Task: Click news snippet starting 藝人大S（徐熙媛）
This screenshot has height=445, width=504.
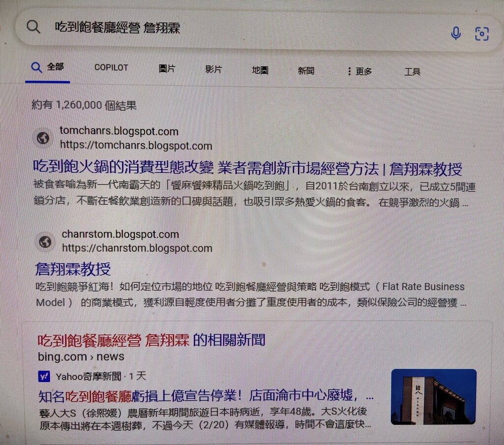Action: coord(206,418)
